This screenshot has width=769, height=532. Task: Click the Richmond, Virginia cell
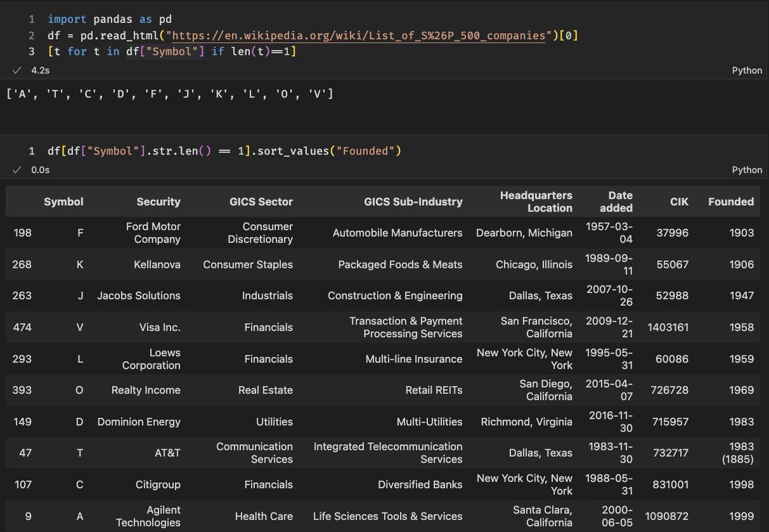pos(526,422)
